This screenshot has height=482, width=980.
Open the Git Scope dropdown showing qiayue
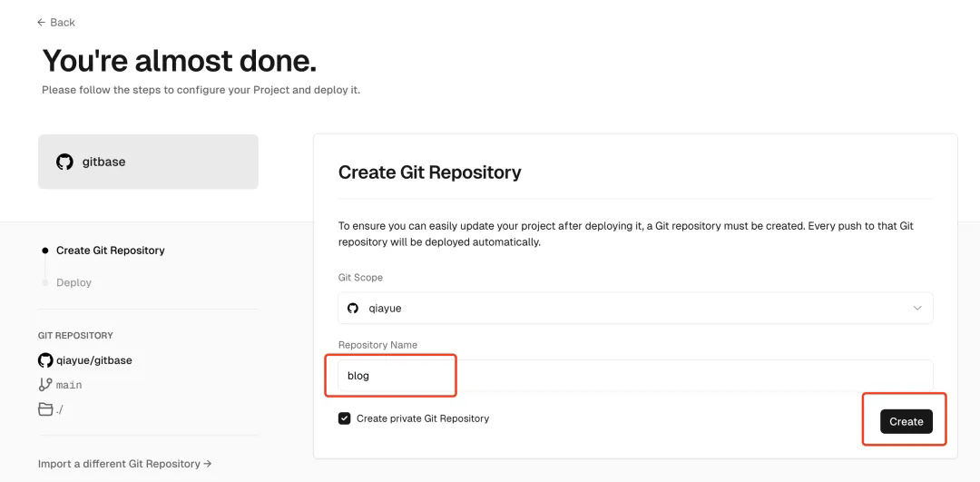coord(635,309)
